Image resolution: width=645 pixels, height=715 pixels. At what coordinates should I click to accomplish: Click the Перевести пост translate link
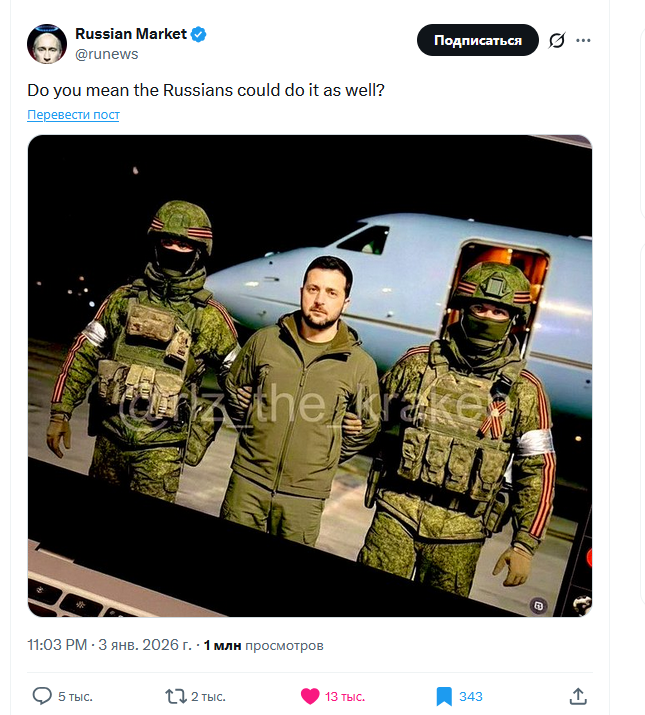(x=73, y=115)
